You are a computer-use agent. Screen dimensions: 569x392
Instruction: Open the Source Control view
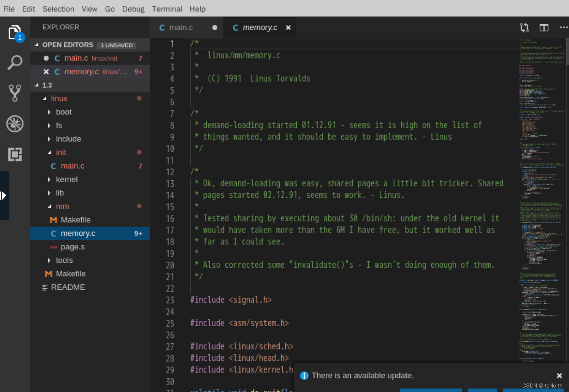(15, 93)
